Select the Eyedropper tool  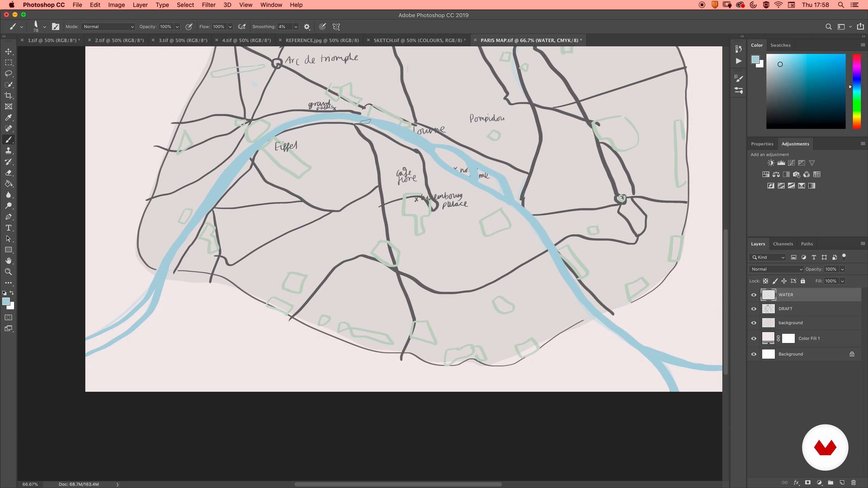tap(9, 117)
